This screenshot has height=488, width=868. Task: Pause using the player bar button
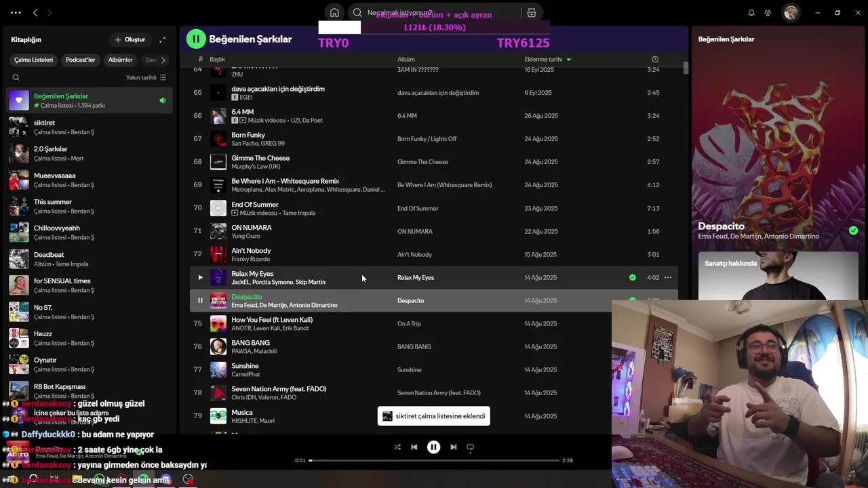(433, 447)
